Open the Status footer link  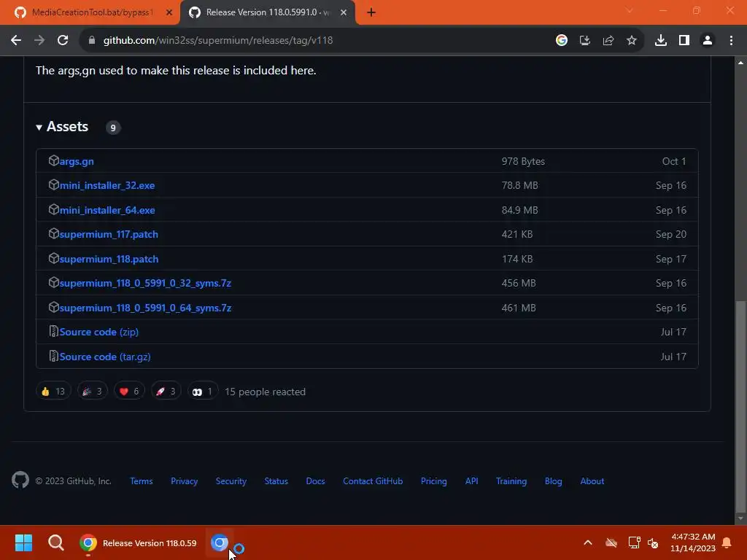tap(276, 481)
